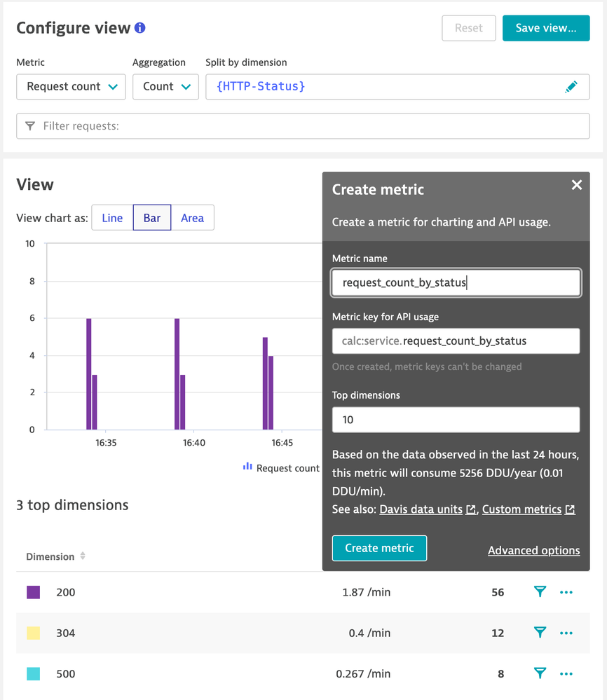Click the filter icon for dimension 304
Image resolution: width=607 pixels, height=700 pixels.
click(540, 633)
